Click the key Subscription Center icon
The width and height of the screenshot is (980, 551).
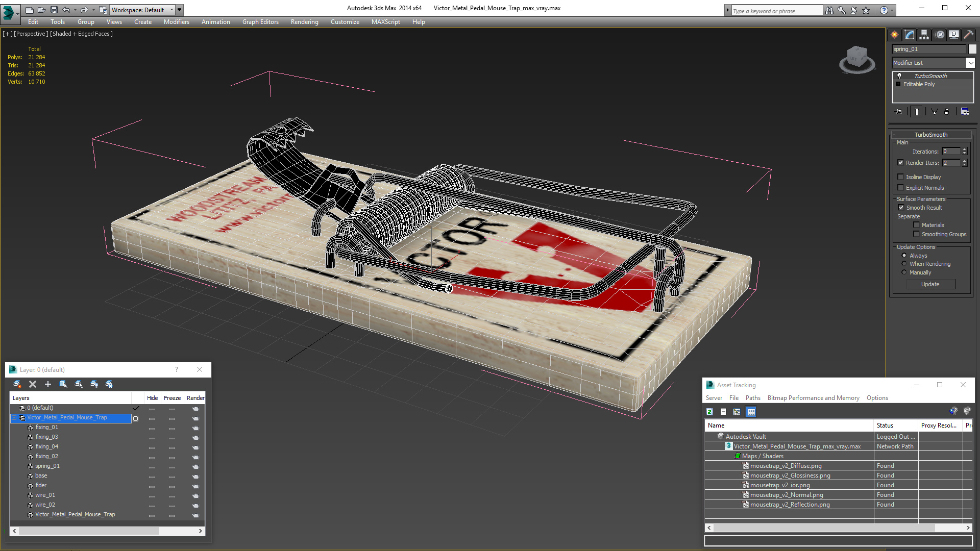pos(842,10)
